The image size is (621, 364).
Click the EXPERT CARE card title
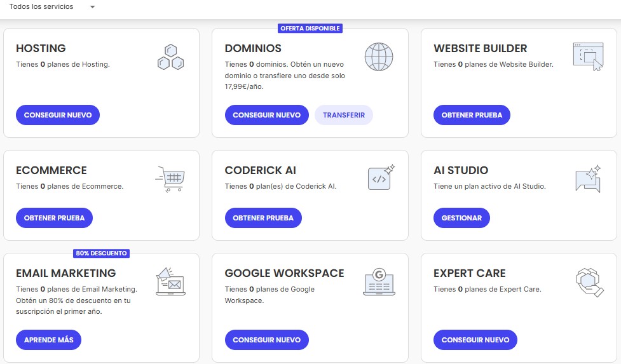(x=470, y=273)
